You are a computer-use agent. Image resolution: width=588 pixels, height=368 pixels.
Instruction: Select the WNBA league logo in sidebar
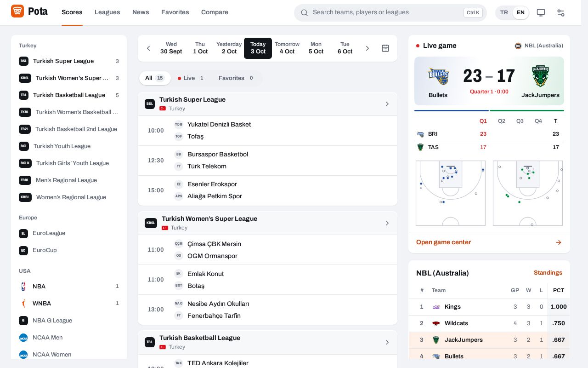(23, 304)
